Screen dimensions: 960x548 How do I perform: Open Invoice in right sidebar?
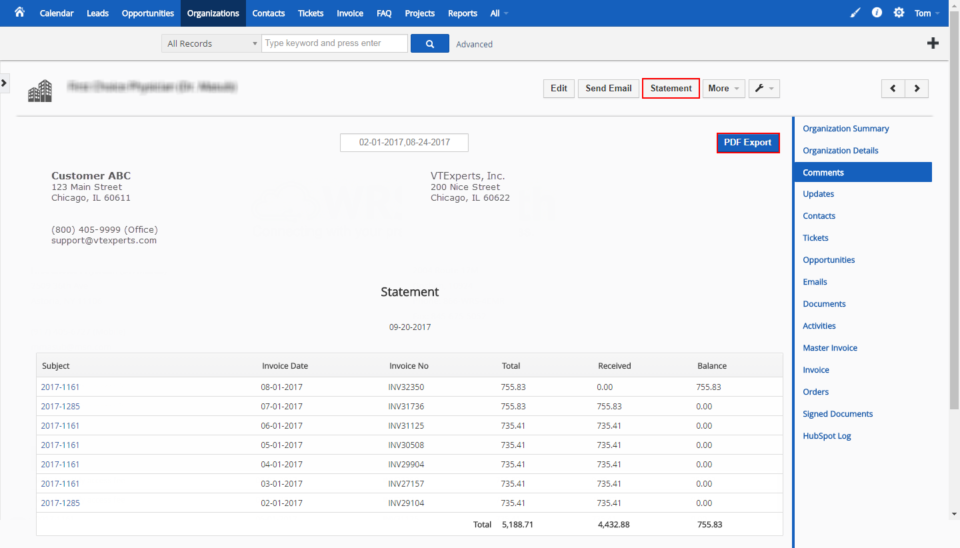[816, 370]
